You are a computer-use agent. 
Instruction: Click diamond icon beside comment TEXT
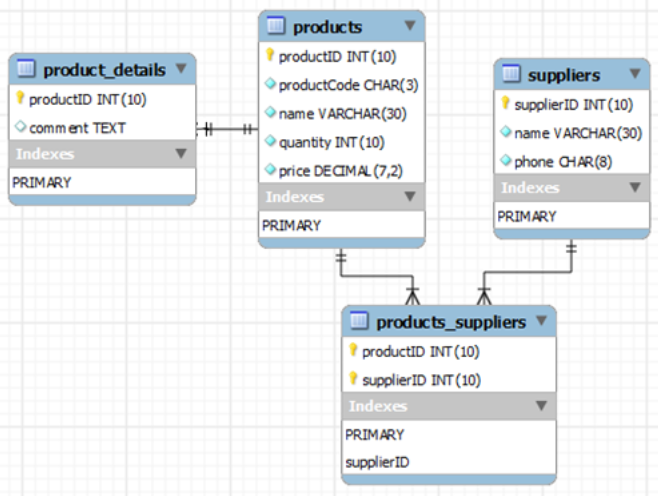tap(20, 126)
